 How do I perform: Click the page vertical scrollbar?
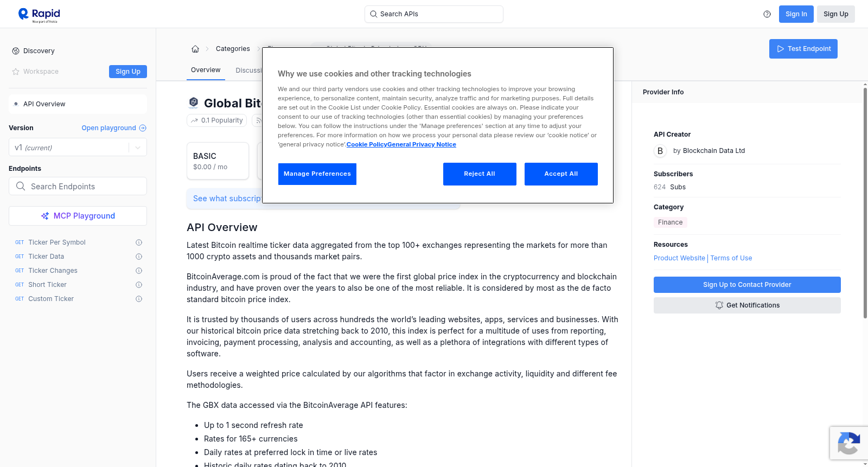[865, 203]
